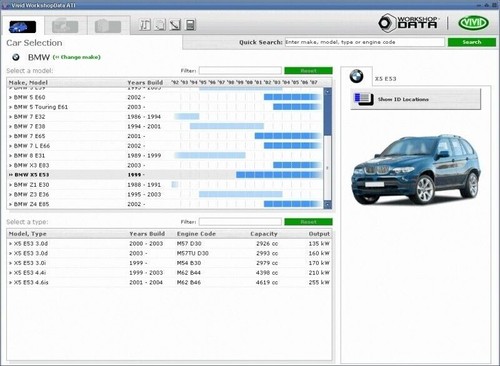Reset the type filter
The width and height of the screenshot is (500, 366).
(x=308, y=222)
